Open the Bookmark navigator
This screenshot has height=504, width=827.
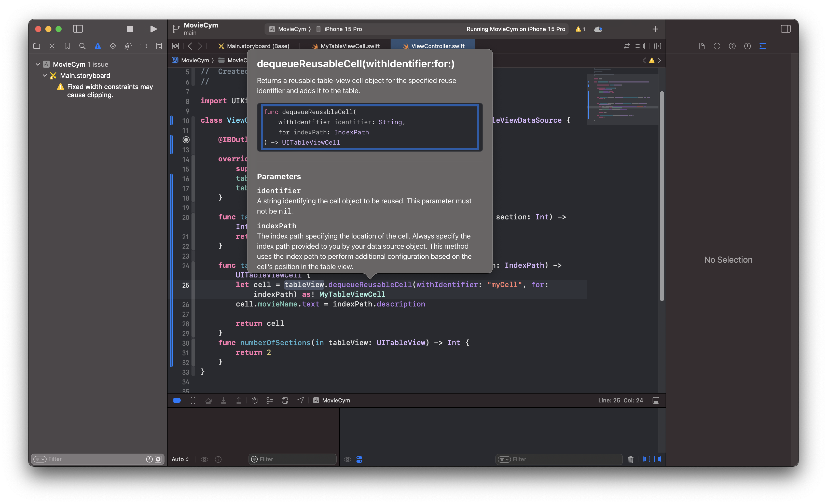tap(67, 46)
